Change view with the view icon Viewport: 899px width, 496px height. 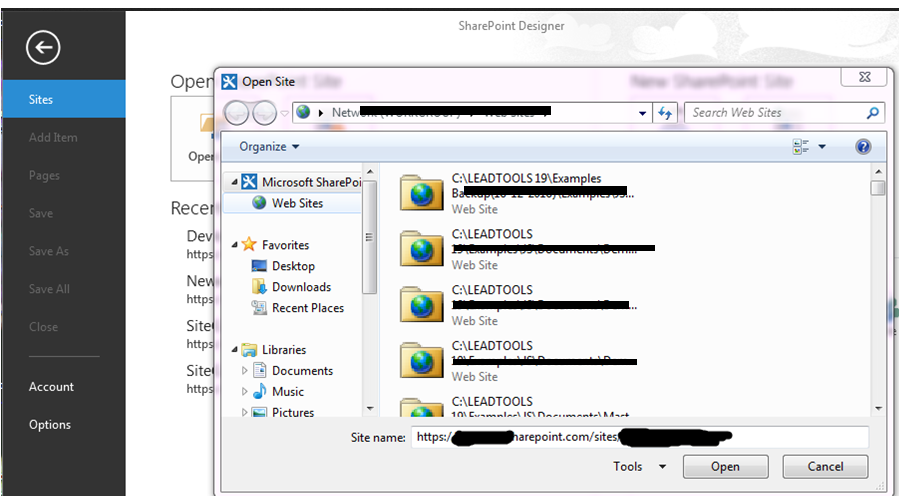point(801,147)
